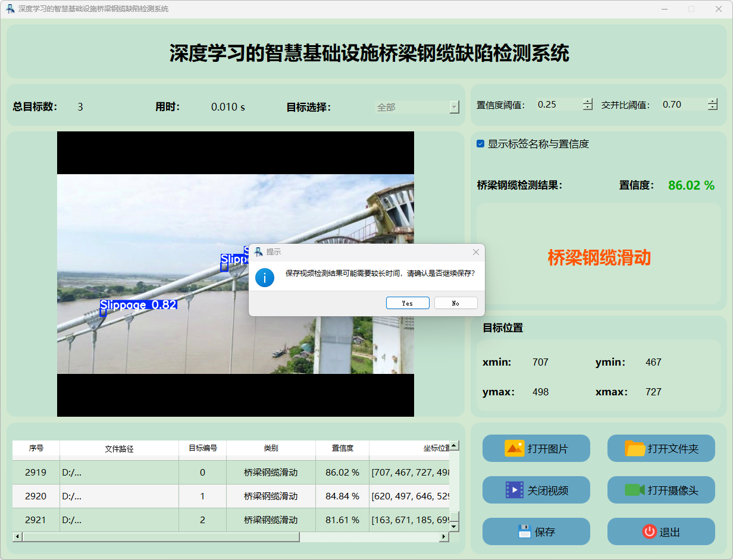Image resolution: width=733 pixels, height=560 pixels.
Task: Close the 提示 prompt dialog
Action: [x=475, y=252]
